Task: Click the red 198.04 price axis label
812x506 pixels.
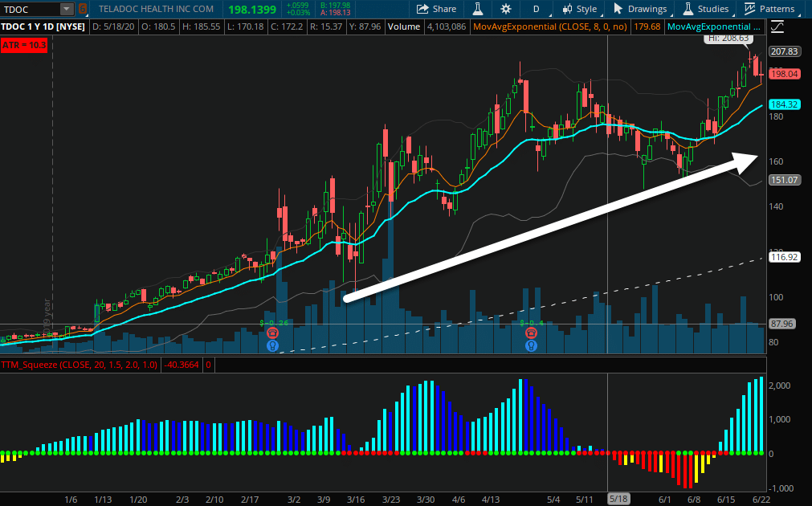Action: click(x=784, y=74)
